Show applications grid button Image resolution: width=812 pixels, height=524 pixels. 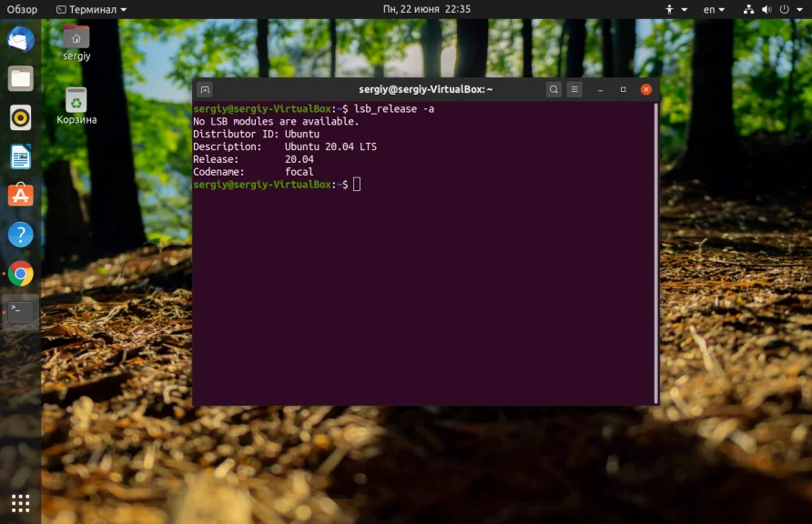tap(21, 503)
